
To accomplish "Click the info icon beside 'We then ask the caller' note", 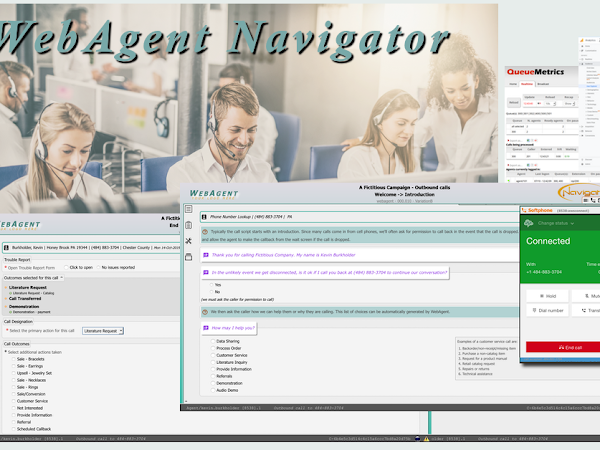I will point(205,312).
